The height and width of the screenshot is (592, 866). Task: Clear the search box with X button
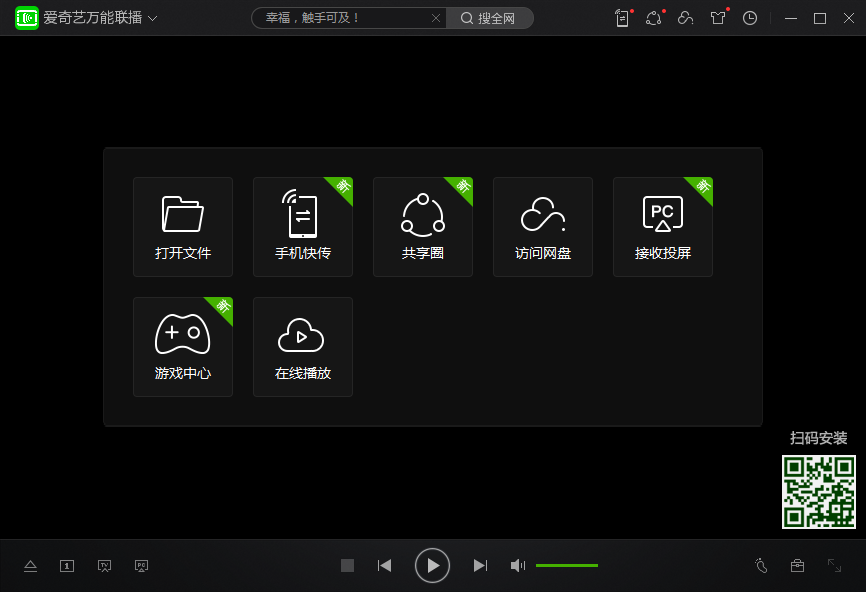(x=435, y=18)
